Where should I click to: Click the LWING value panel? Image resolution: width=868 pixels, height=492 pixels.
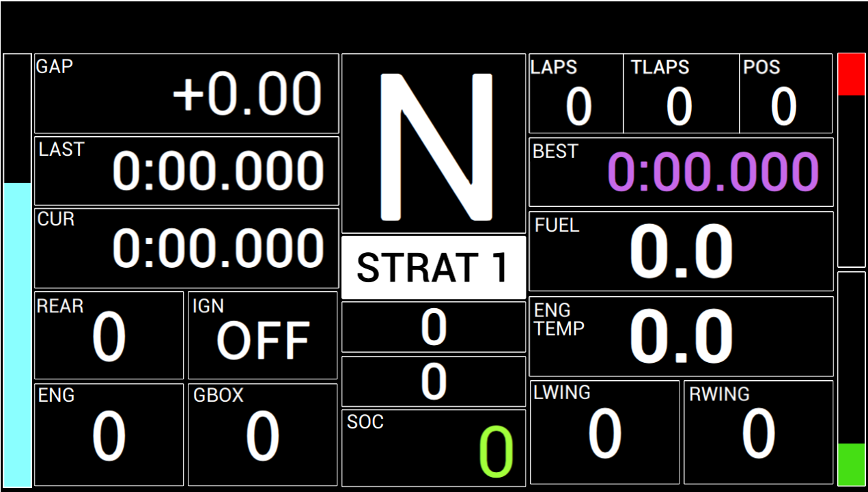coord(605,433)
